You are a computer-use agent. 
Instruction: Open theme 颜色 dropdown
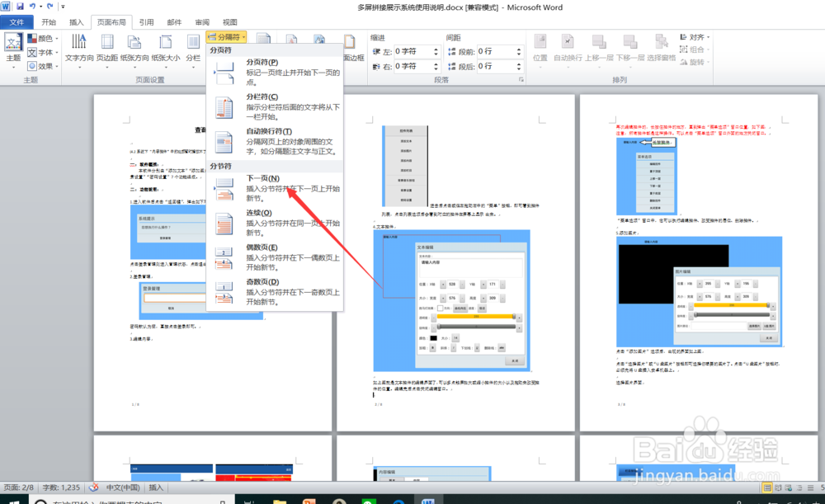point(43,39)
